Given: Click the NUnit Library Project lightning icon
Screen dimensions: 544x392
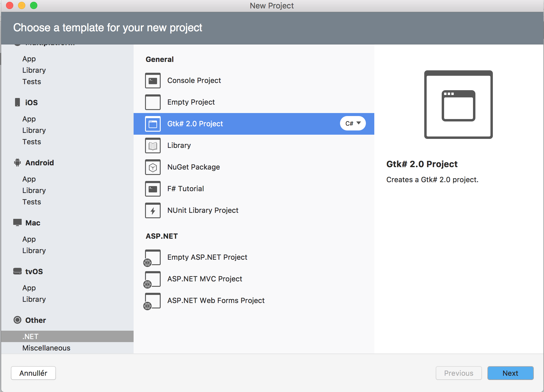Looking at the screenshot, I should [x=153, y=210].
